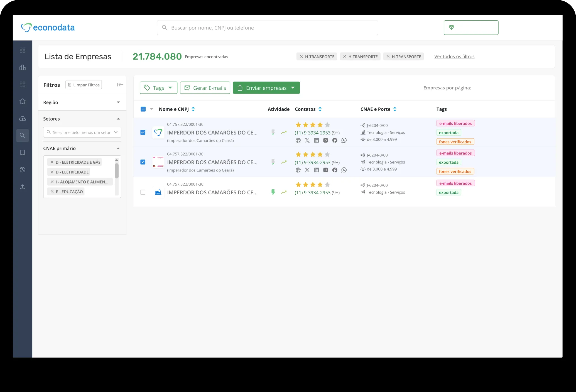Remove the D - ELETRICIDADE E GÁS filter tag
576x392 pixels.
point(52,162)
